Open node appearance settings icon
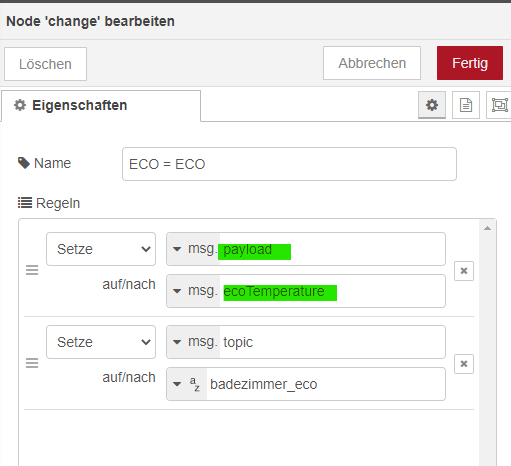 (x=499, y=105)
